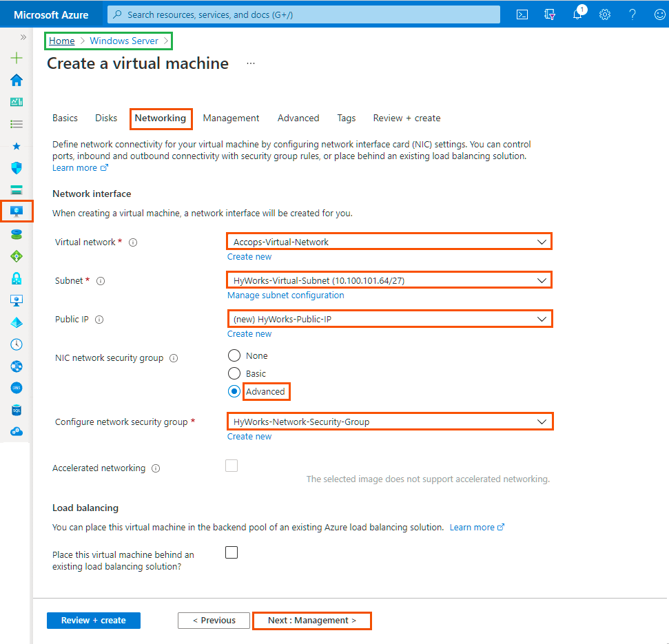Open the Public IP dropdown
Viewport: 669px width, 644px height.
pyautogui.click(x=390, y=319)
